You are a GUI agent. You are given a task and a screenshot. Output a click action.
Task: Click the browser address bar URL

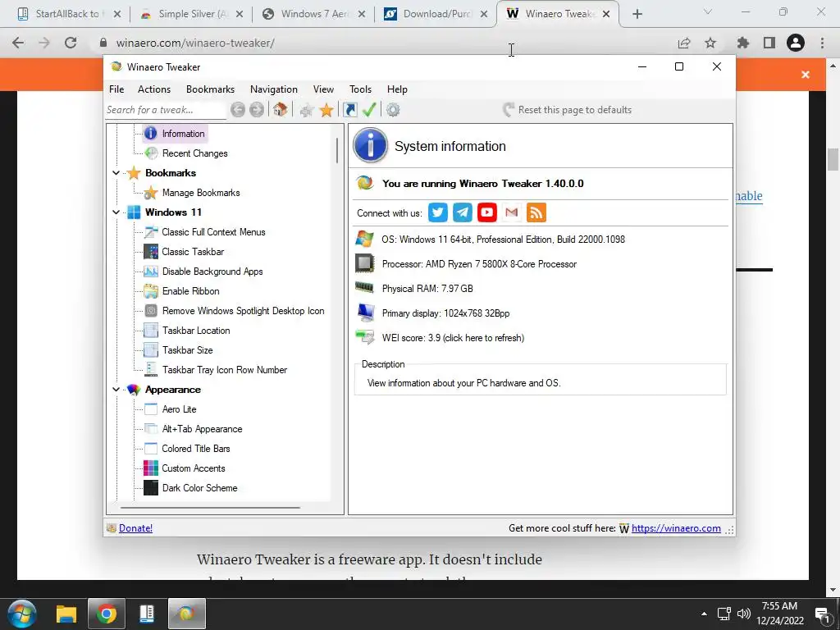(195, 43)
